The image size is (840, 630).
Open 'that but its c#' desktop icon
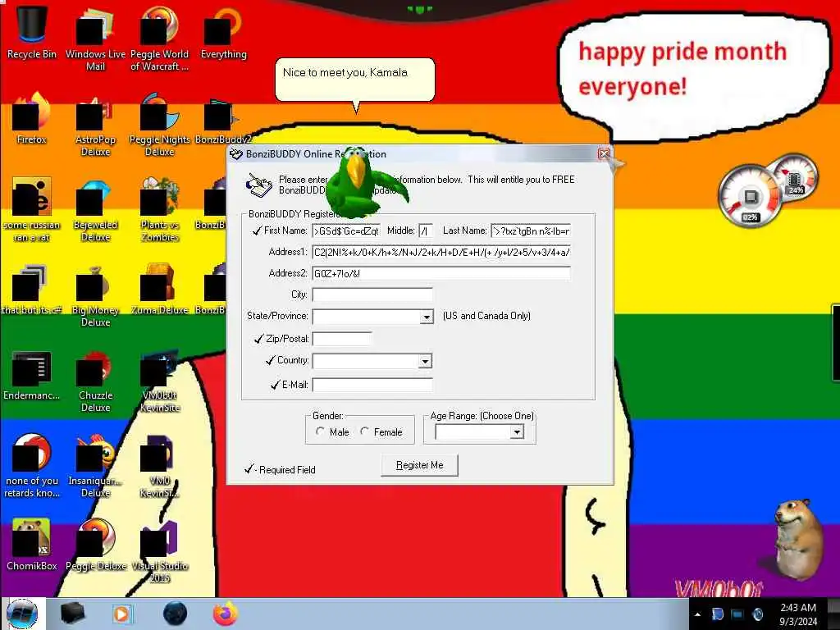[32, 290]
